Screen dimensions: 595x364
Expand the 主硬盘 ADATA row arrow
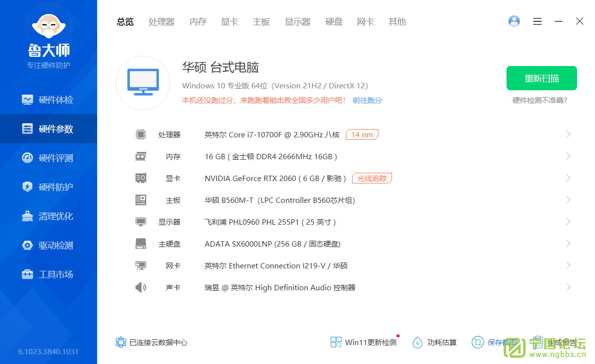tap(568, 244)
